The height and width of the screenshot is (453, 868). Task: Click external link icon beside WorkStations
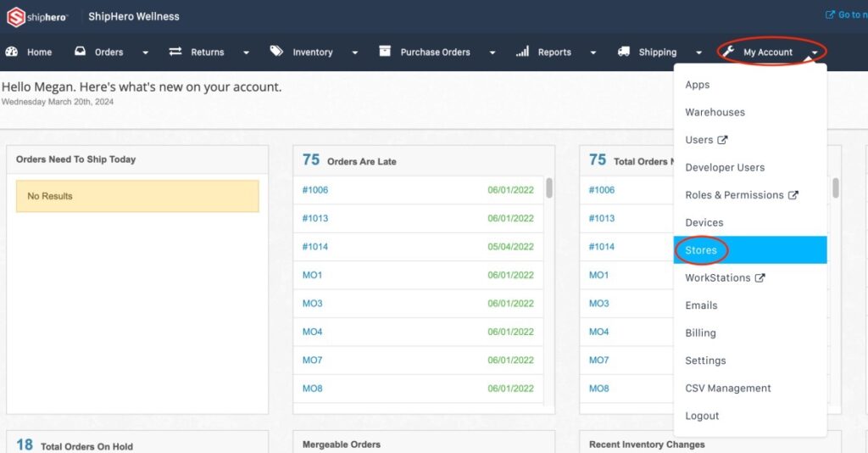point(760,277)
